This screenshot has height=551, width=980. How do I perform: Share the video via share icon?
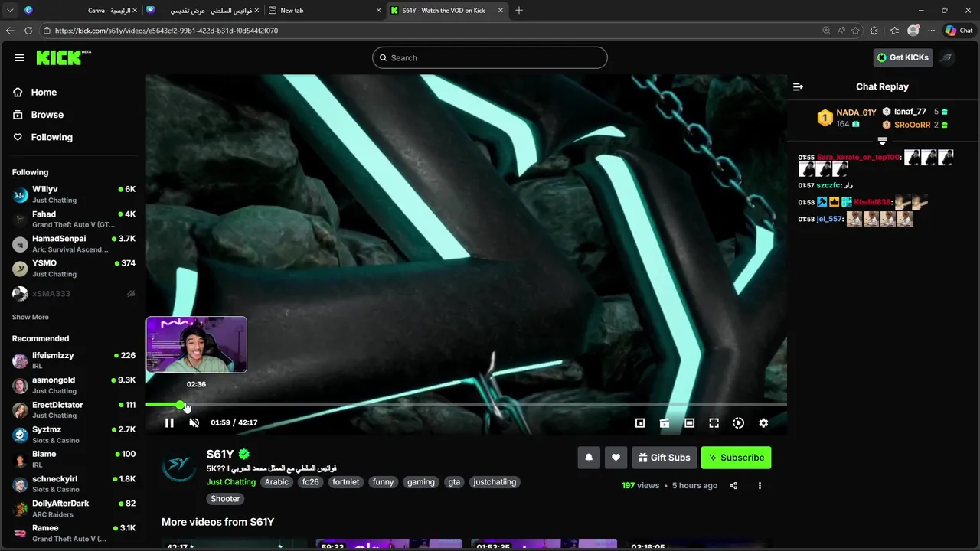(733, 485)
